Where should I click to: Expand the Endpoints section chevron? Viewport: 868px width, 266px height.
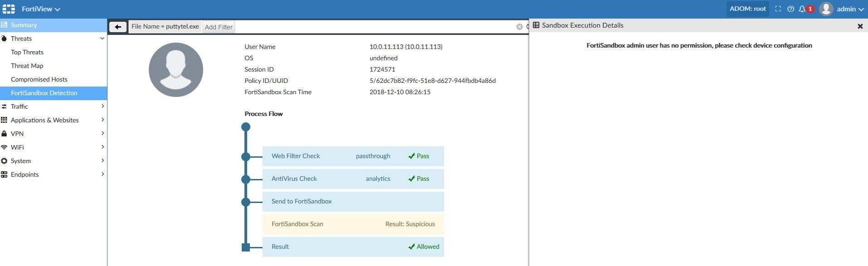click(x=102, y=174)
